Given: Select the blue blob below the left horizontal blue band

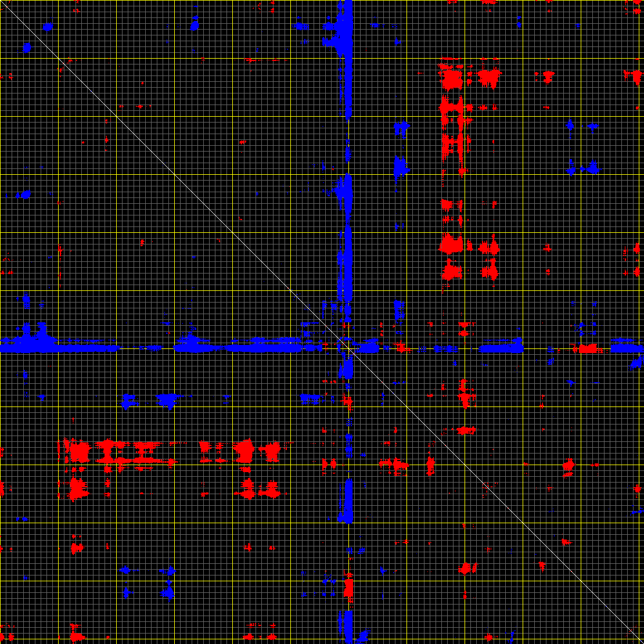Looking at the screenshot, I should click(168, 400).
